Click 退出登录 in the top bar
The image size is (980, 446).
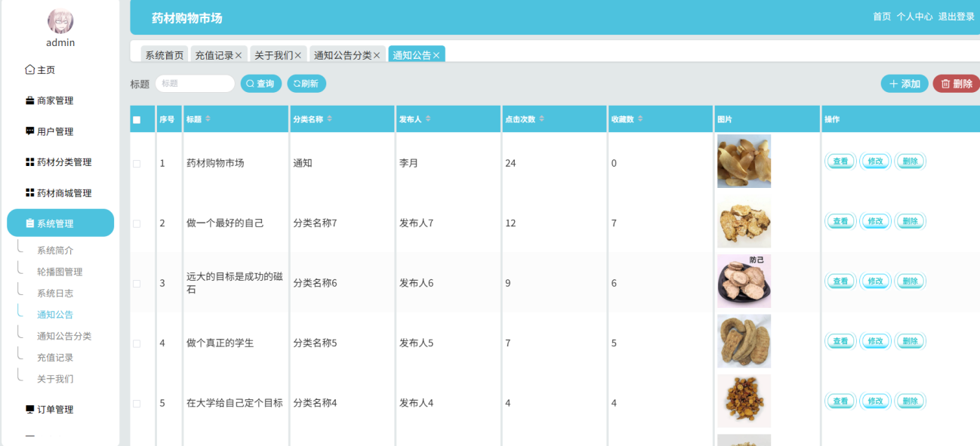click(957, 17)
